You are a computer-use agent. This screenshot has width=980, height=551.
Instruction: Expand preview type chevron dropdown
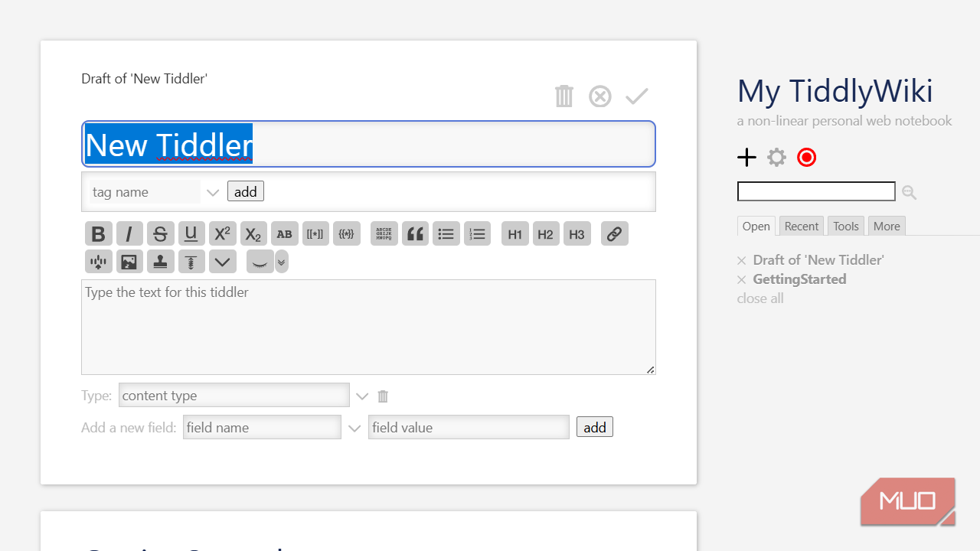tap(282, 262)
